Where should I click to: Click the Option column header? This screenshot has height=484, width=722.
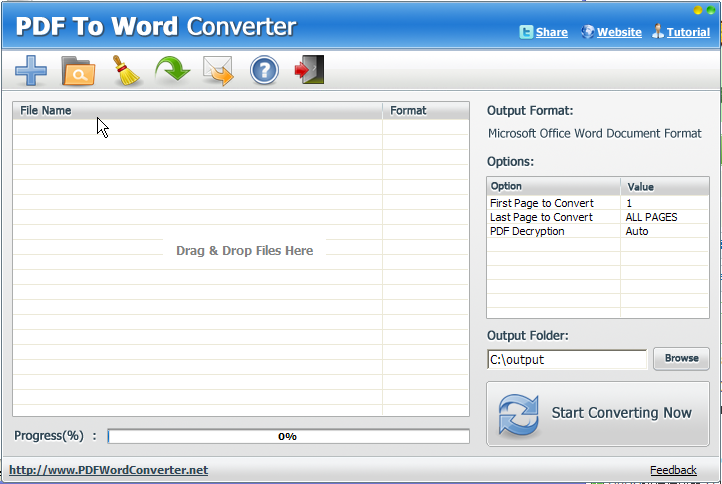click(x=553, y=186)
